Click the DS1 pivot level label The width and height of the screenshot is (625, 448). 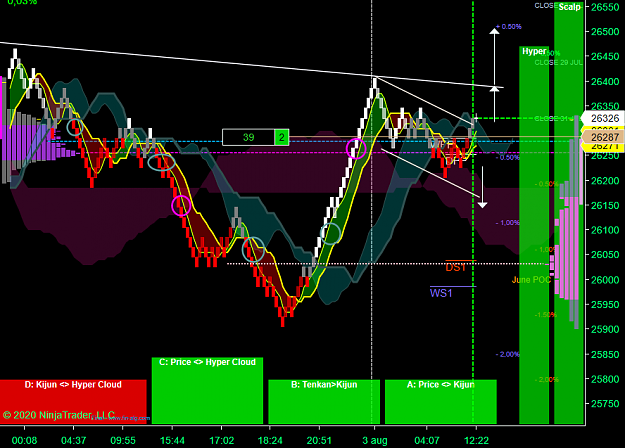click(x=456, y=267)
